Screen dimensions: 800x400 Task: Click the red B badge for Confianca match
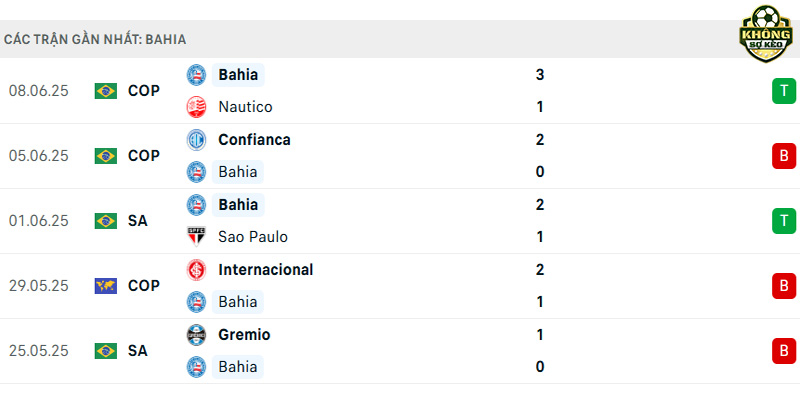coord(784,156)
